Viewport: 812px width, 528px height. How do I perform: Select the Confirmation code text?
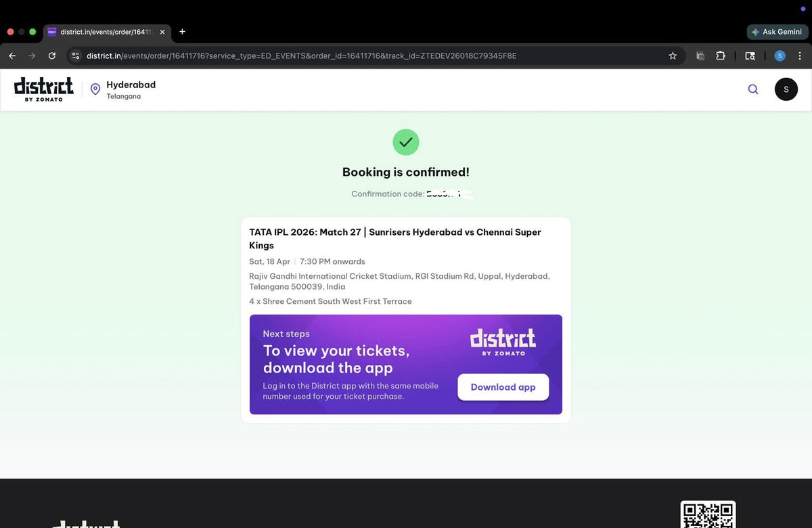387,194
